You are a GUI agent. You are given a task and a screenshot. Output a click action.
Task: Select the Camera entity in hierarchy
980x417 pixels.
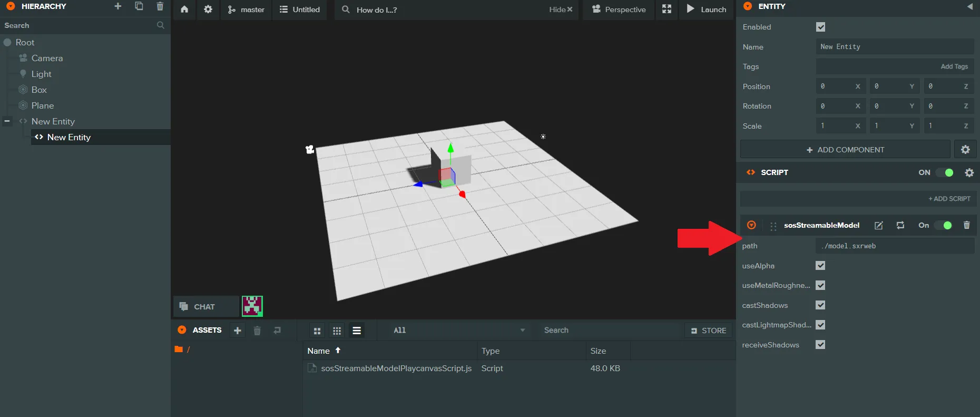point(47,58)
